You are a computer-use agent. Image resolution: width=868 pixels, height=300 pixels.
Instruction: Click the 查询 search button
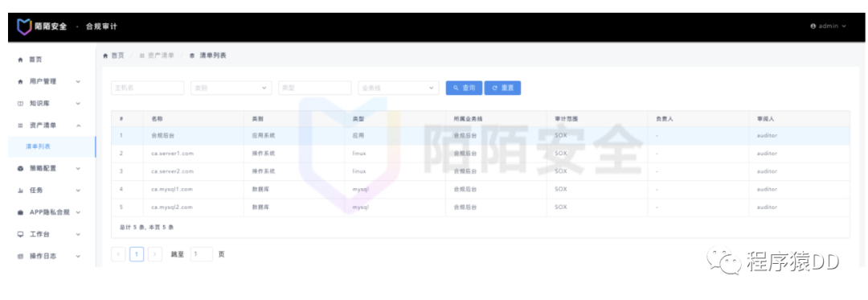click(464, 88)
